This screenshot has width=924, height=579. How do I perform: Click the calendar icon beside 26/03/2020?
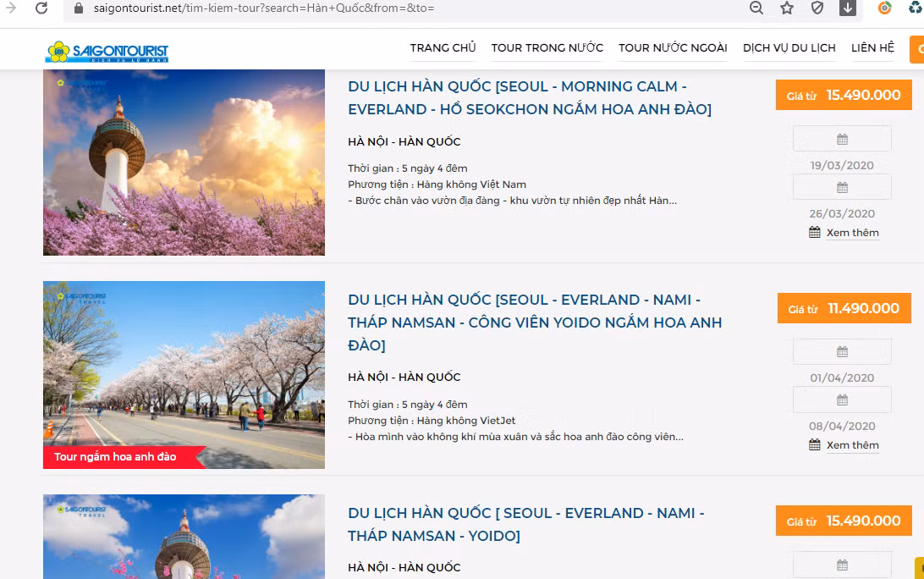(x=841, y=186)
